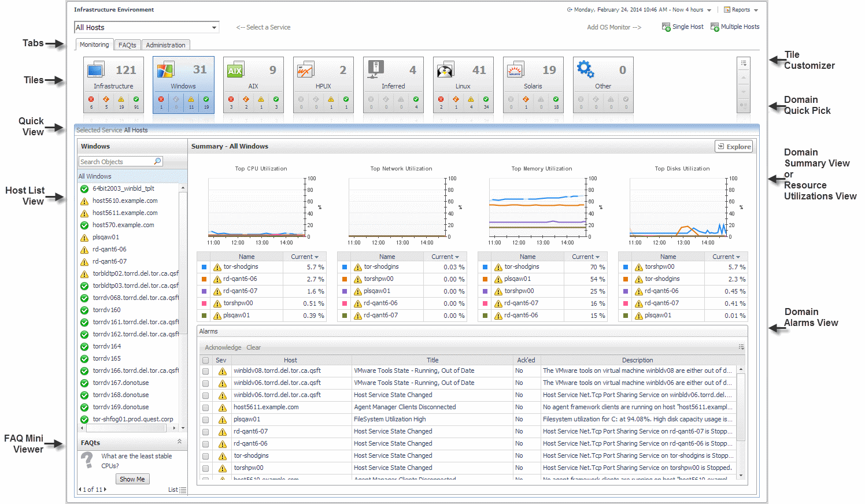Select the Windows hosts tile icon
865x504 pixels.
coord(165,70)
